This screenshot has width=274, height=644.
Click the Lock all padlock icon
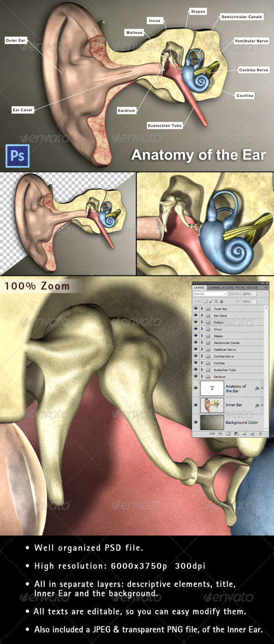click(x=222, y=301)
